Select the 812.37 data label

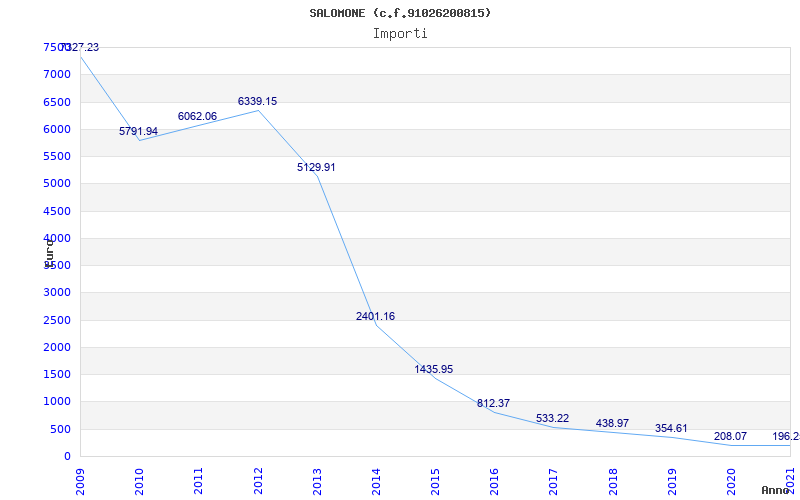click(493, 404)
